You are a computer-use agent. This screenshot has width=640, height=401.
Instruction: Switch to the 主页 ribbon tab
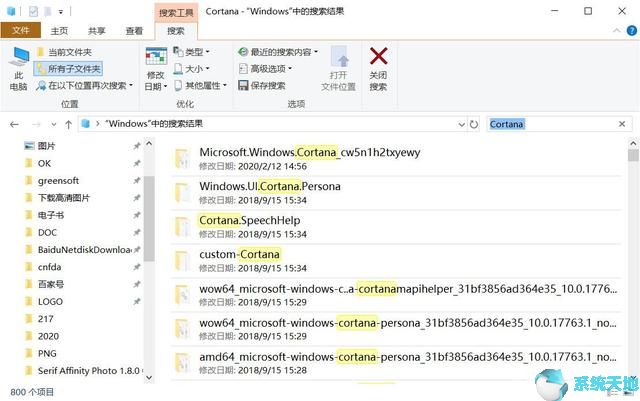point(59,31)
